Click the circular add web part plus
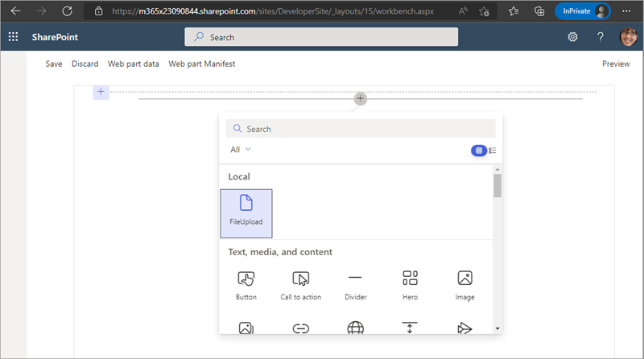This screenshot has height=359, width=644. [x=360, y=98]
